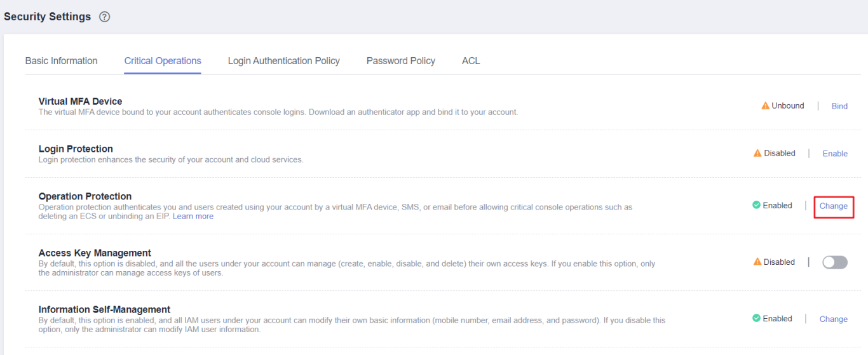Switch to the Login Authentication Policy tab

pos(283,61)
